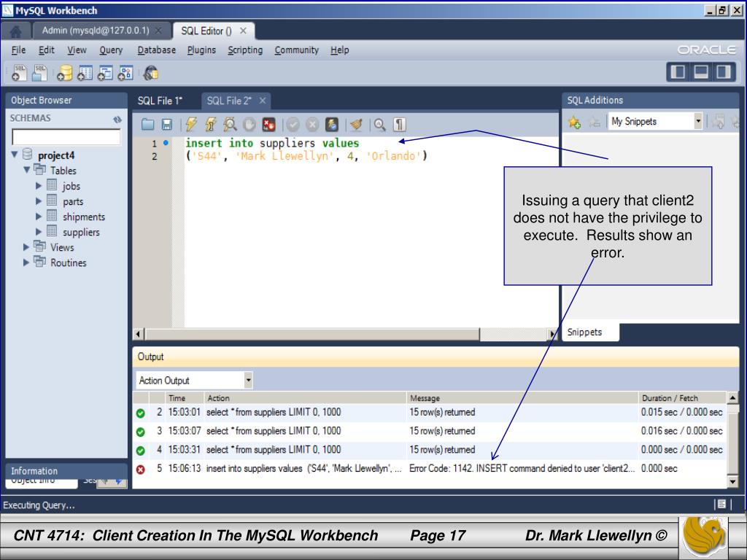Expand the Views node

point(26,246)
